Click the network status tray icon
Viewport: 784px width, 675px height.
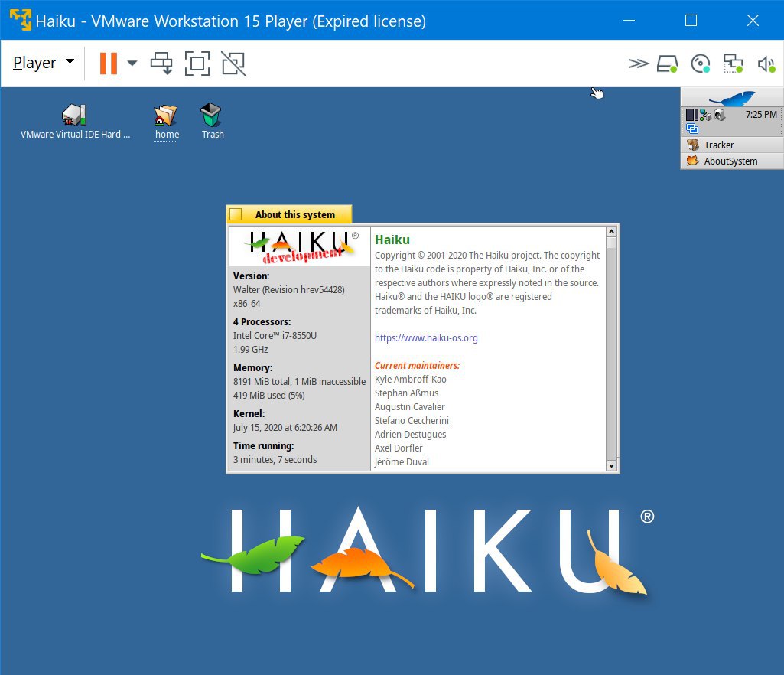tap(705, 115)
